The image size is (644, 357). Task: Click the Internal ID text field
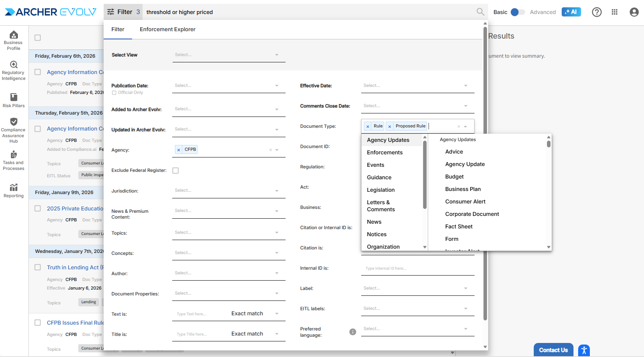417,269
